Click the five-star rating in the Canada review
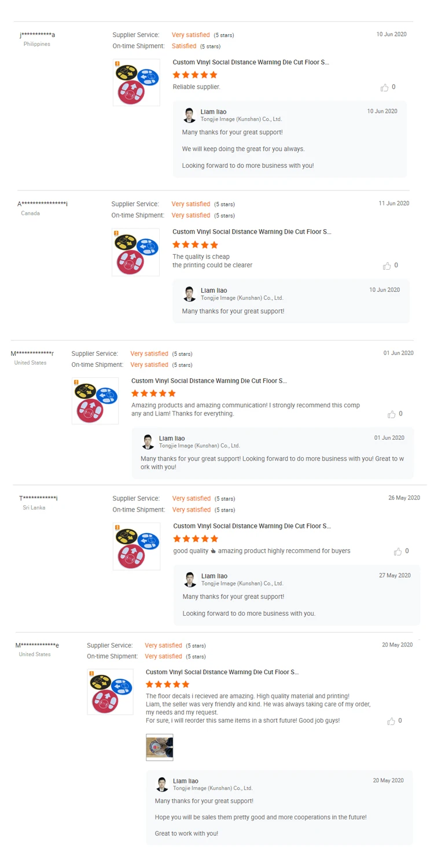 [x=195, y=245]
